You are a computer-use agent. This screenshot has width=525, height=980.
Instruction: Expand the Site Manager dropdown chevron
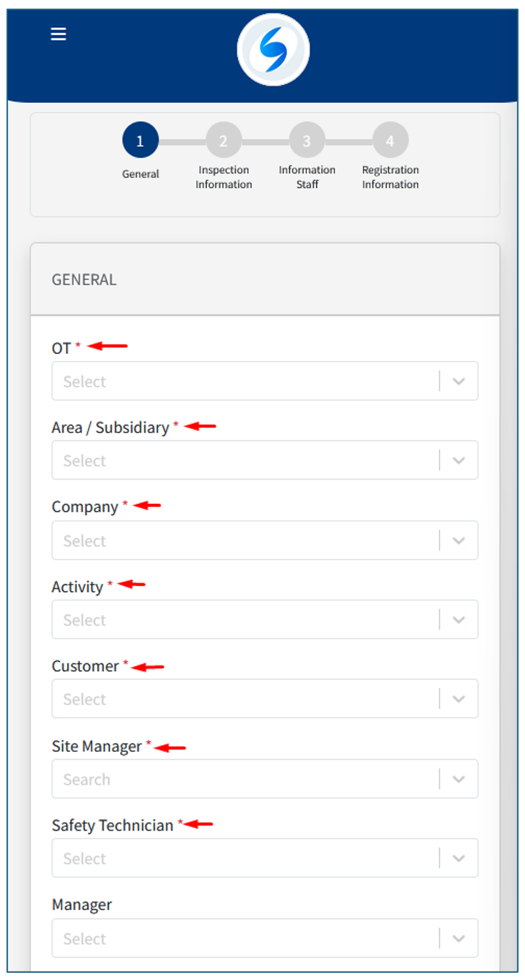point(459,779)
